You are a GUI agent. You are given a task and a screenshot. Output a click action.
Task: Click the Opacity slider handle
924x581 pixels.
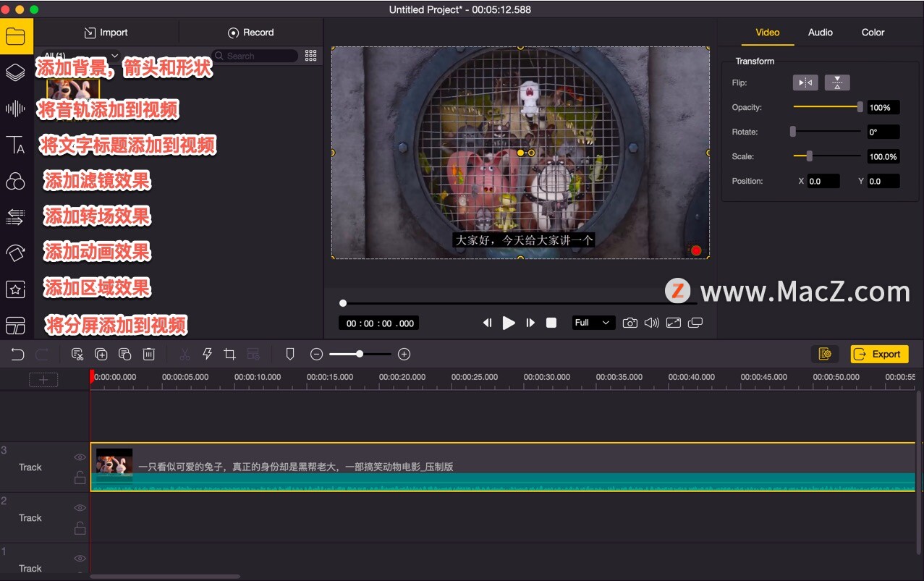point(860,107)
